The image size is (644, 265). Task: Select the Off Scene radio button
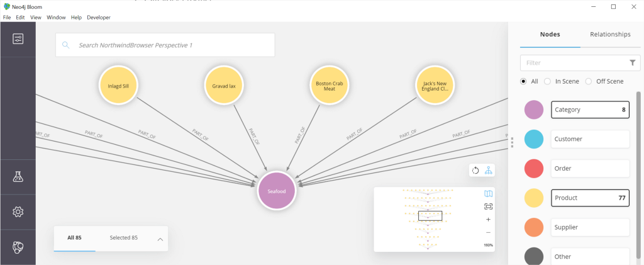589,81
